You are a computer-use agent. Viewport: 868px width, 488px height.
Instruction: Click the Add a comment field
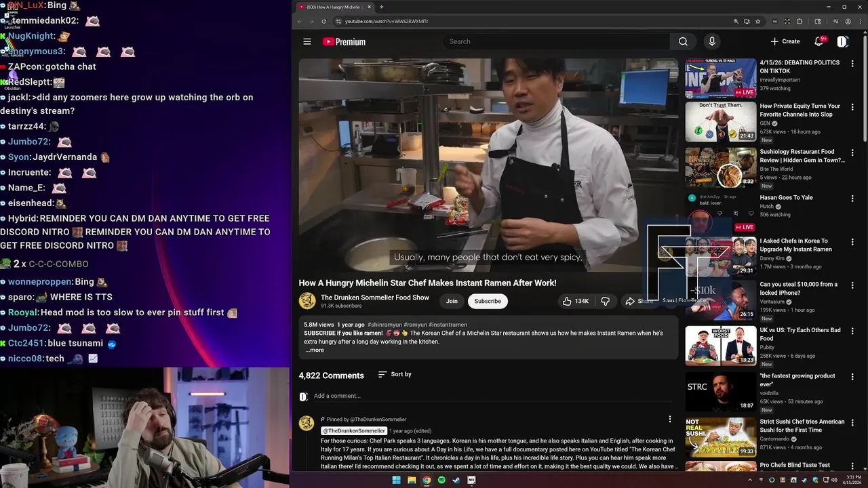(x=492, y=396)
